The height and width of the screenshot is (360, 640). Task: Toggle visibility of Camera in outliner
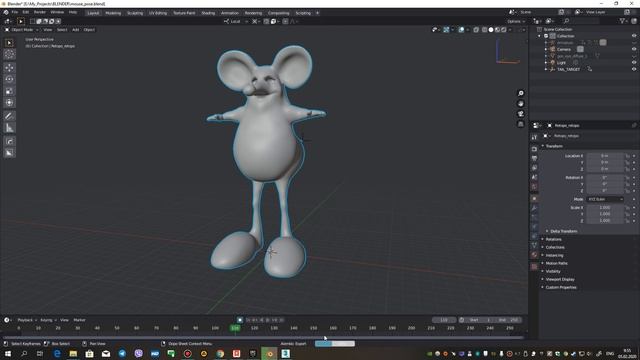634,49
